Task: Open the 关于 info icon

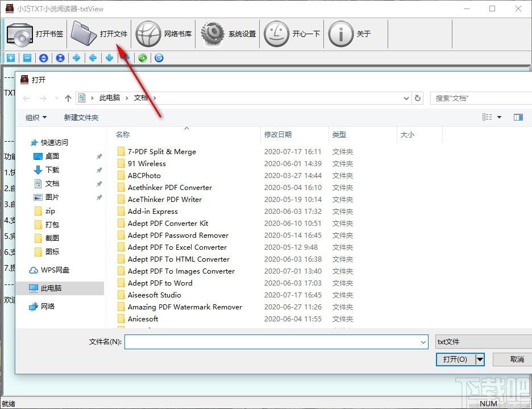Action: 341,34
